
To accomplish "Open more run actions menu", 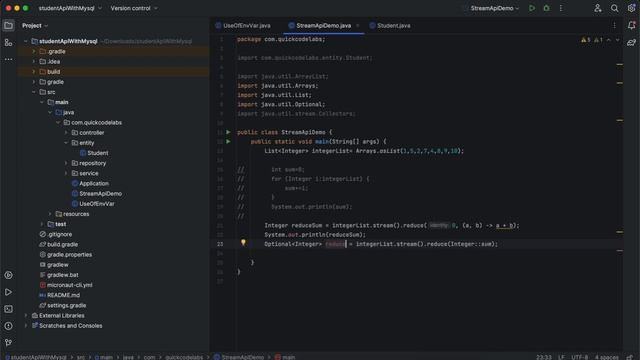I will click(x=561, y=8).
